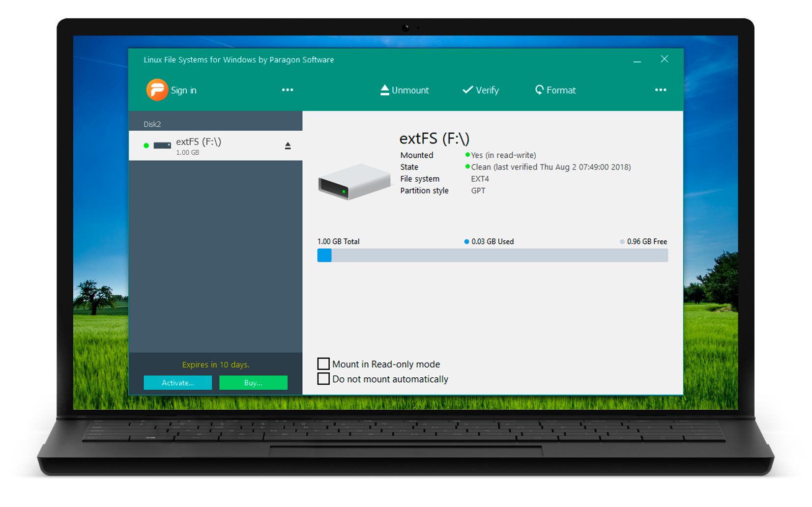Click the disk usage bar
This screenshot has height=507, width=812.
tap(493, 255)
